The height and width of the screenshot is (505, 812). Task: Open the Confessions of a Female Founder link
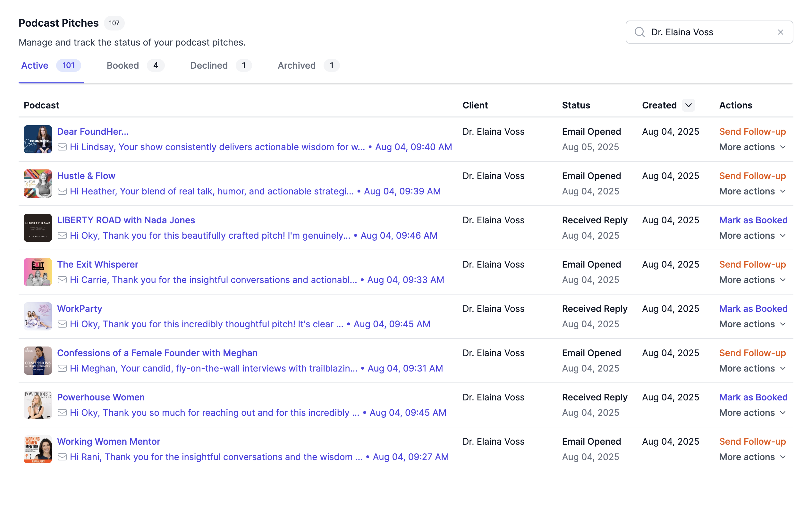click(157, 353)
